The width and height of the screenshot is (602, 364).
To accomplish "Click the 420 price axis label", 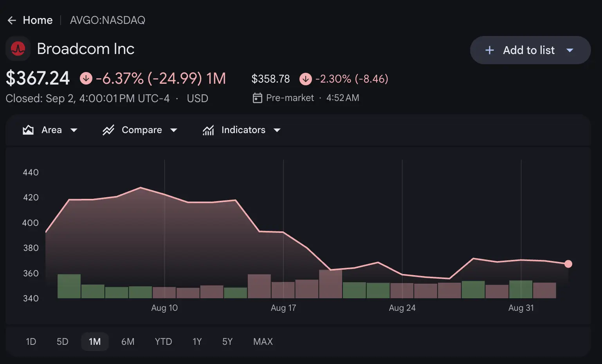I will [x=31, y=198].
